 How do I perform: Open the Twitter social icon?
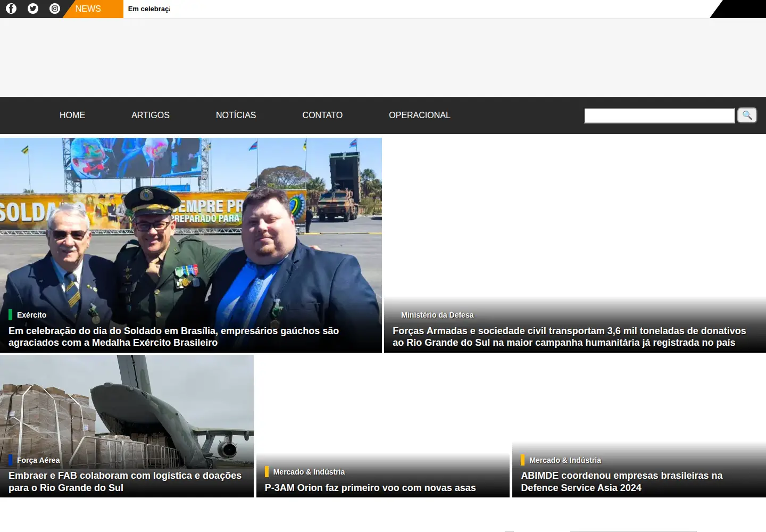(x=33, y=9)
